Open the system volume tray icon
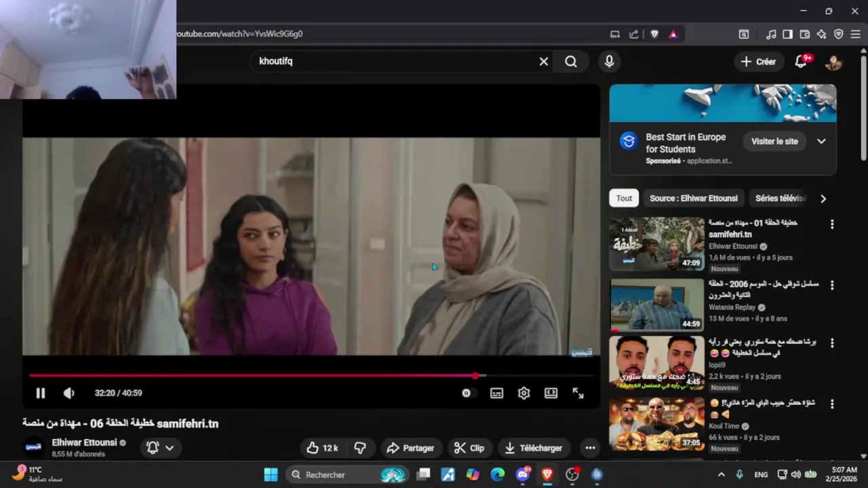 (x=795, y=474)
